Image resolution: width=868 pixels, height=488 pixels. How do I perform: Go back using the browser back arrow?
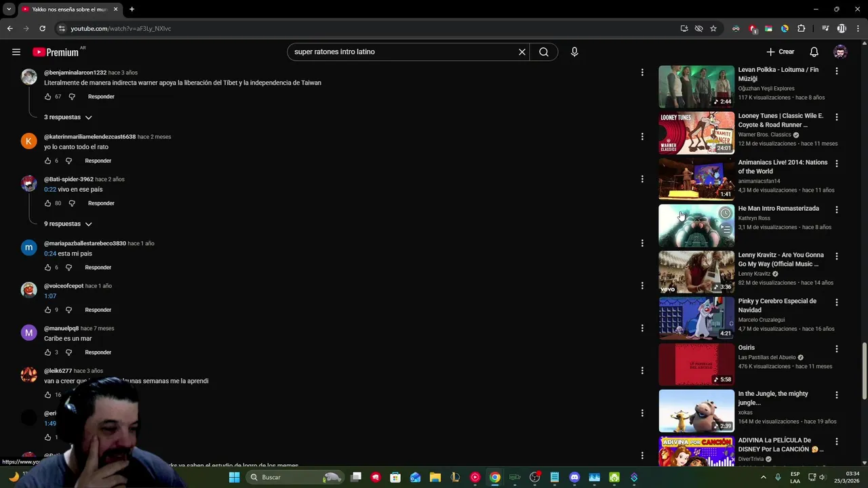pos(9,28)
